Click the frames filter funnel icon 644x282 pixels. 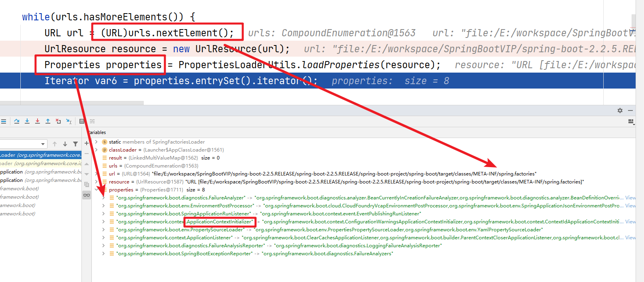click(x=75, y=144)
